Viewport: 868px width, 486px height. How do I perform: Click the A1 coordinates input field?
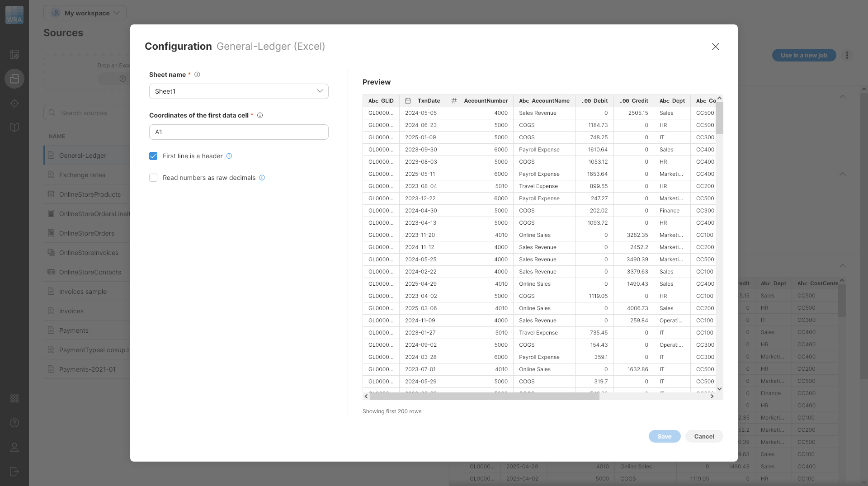click(239, 132)
